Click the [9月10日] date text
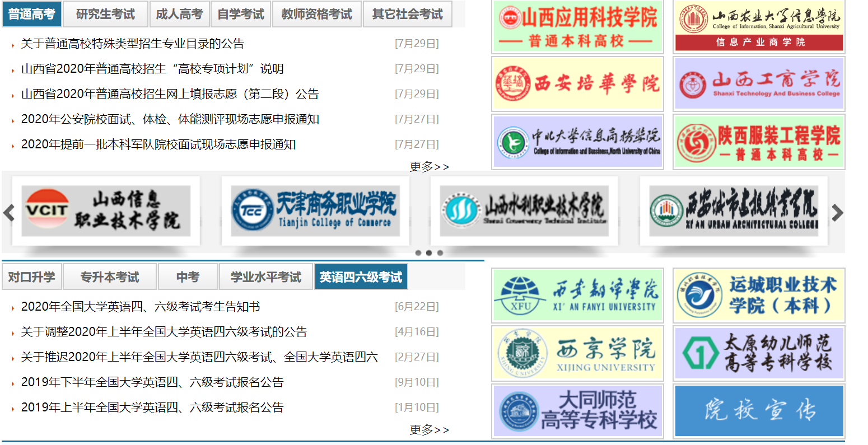Viewport: 868px width, 445px height. coord(417,382)
